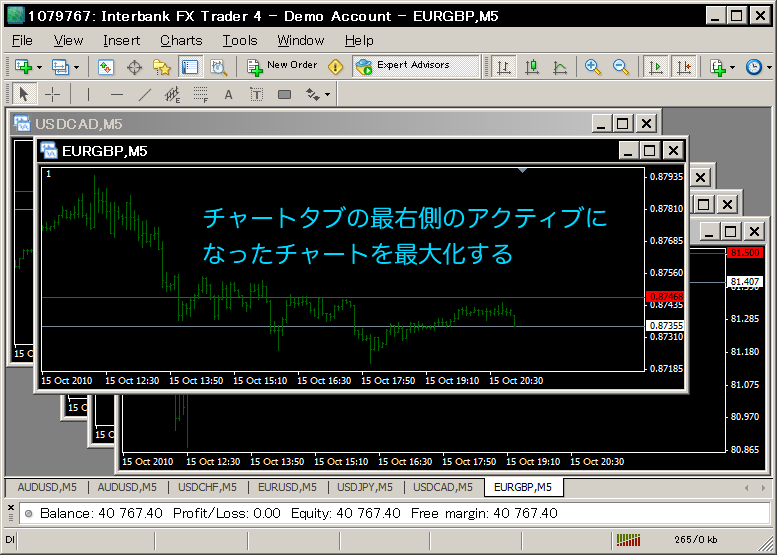This screenshot has width=777, height=555.
Task: Open the Window menu
Action: tap(301, 41)
